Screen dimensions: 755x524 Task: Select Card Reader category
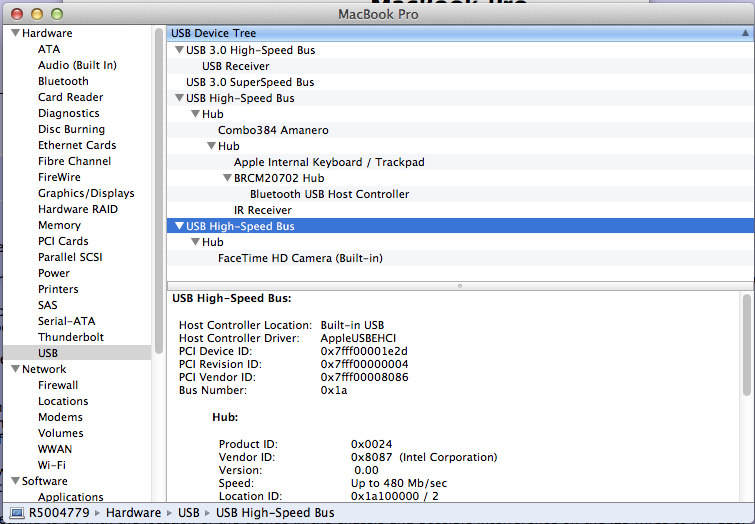[x=70, y=97]
